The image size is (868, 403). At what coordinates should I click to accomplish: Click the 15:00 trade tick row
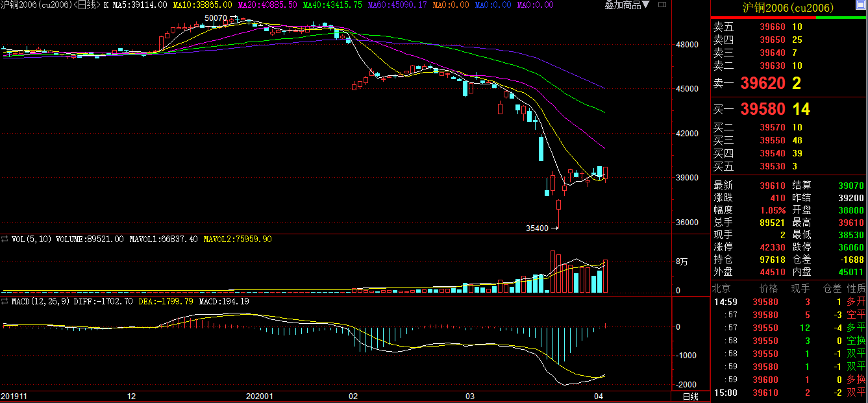click(x=788, y=393)
